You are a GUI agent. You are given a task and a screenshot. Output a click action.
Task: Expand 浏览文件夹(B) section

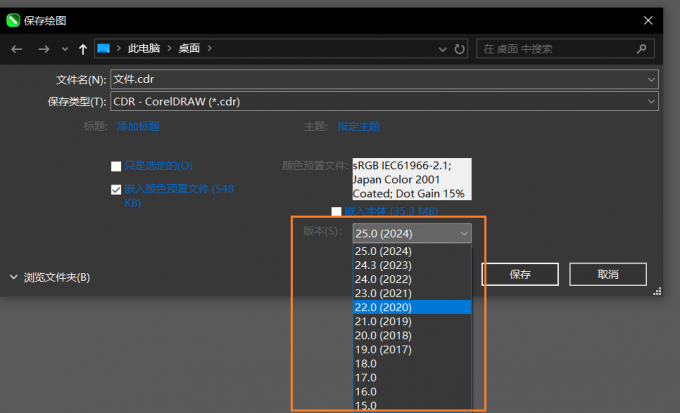pos(50,277)
